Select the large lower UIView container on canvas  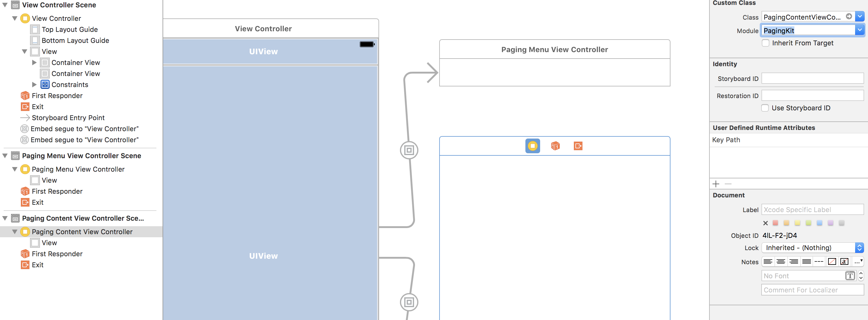point(270,193)
